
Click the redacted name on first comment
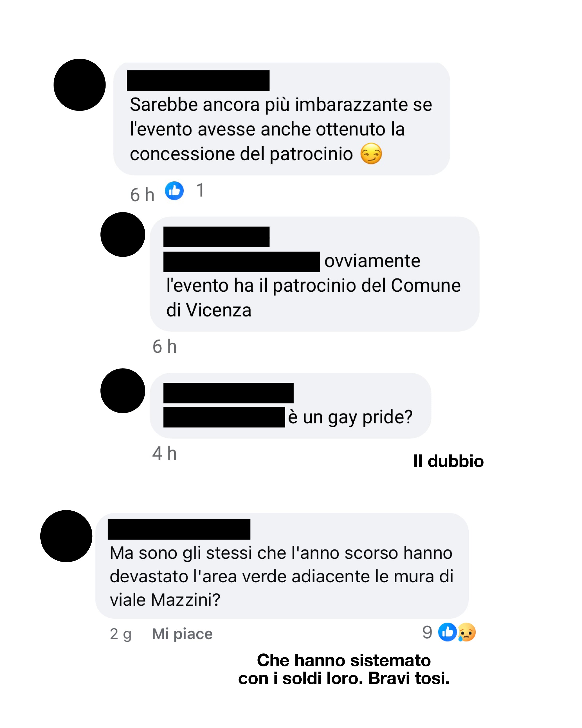[x=198, y=80]
